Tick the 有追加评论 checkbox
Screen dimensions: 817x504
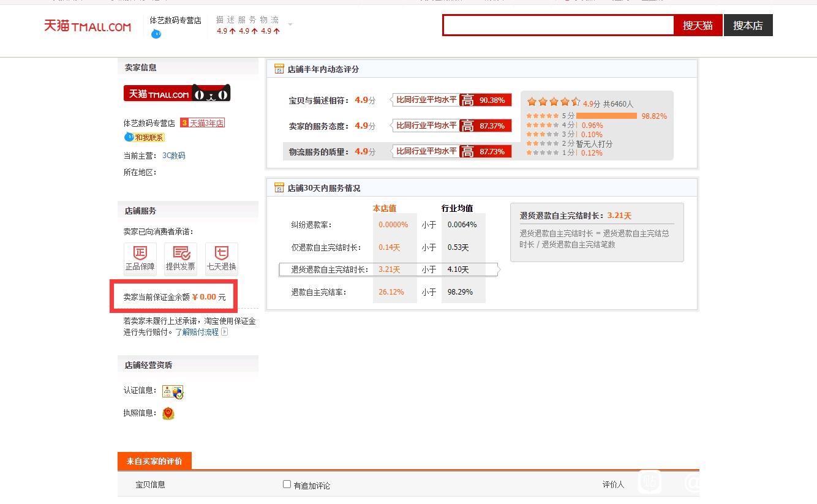pos(287,484)
